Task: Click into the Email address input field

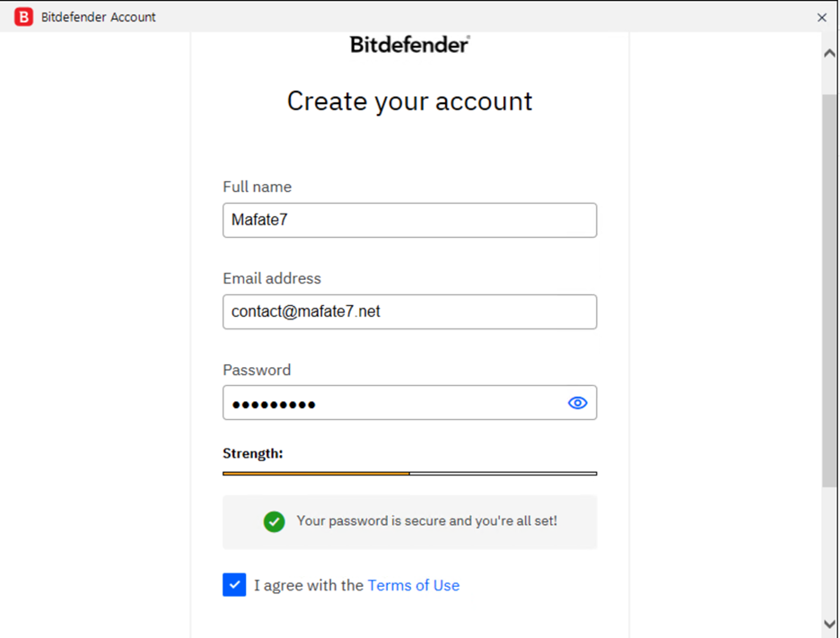Action: point(410,311)
